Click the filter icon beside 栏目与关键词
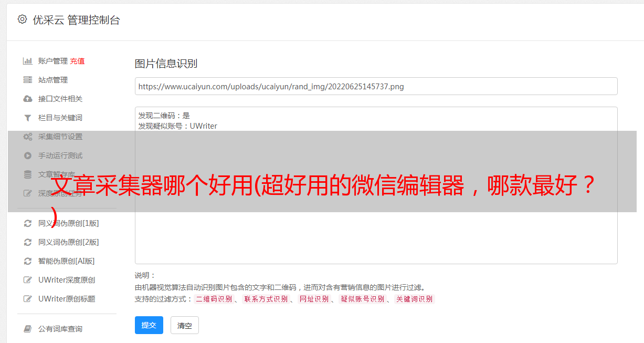The width and height of the screenshot is (644, 343). [x=28, y=118]
